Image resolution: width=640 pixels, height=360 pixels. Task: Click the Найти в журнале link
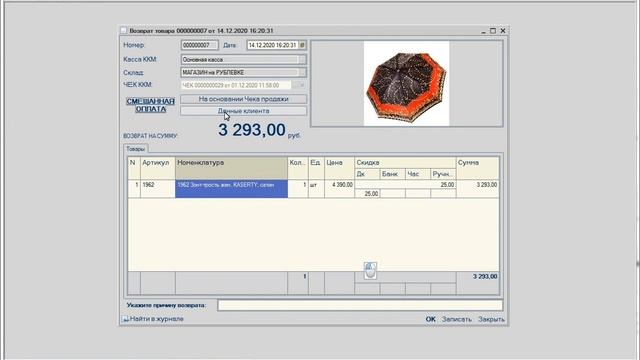pos(157,319)
